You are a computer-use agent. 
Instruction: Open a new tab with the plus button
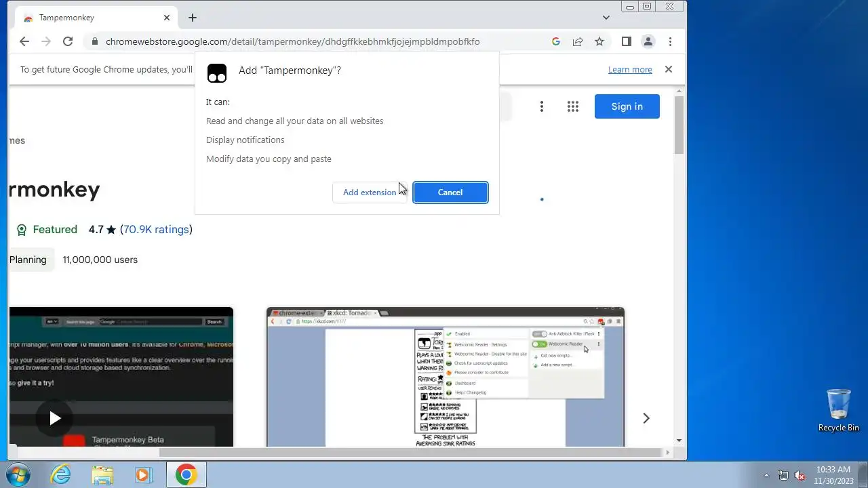(x=193, y=18)
